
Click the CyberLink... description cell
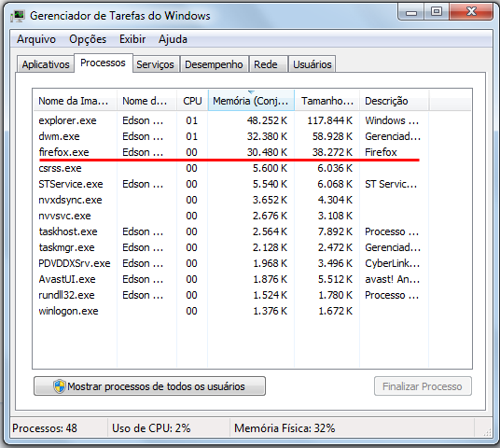393,263
